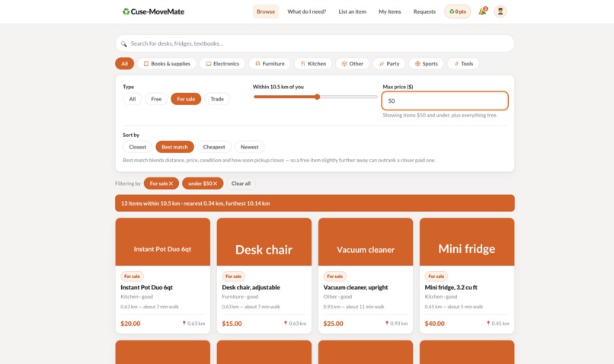Filter by Furniture category
The image size is (614, 364).
point(270,63)
